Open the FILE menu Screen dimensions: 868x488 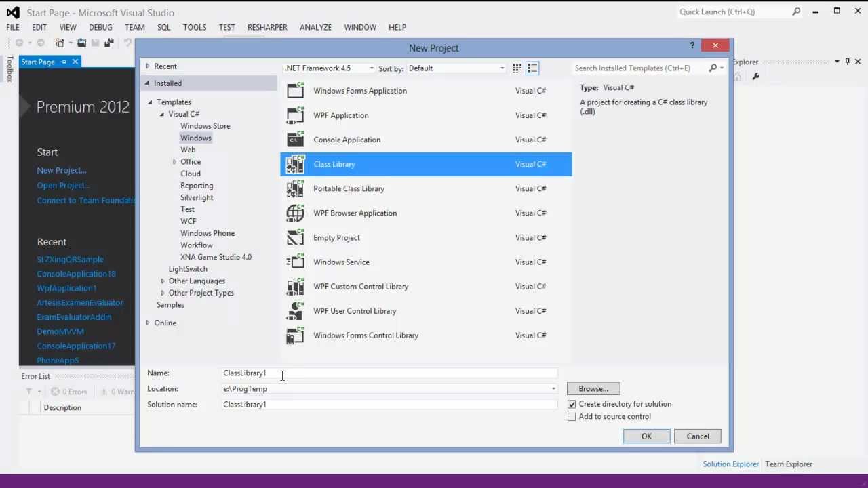pyautogui.click(x=13, y=27)
